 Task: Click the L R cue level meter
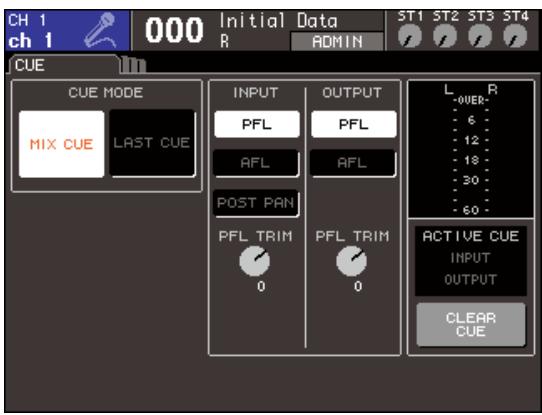(471, 149)
